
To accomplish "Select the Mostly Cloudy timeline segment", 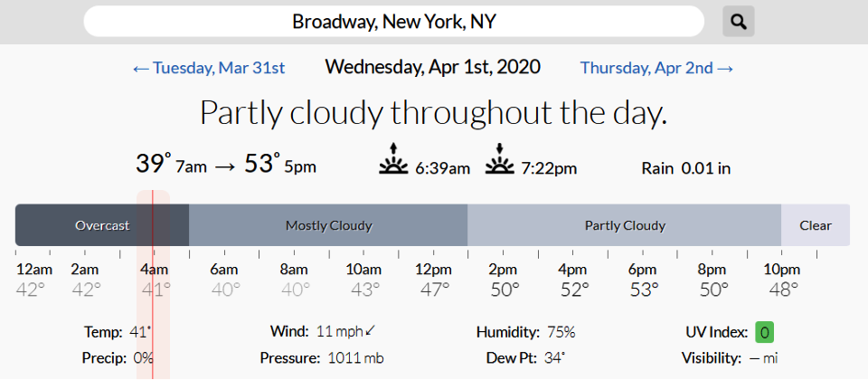I will 328,225.
